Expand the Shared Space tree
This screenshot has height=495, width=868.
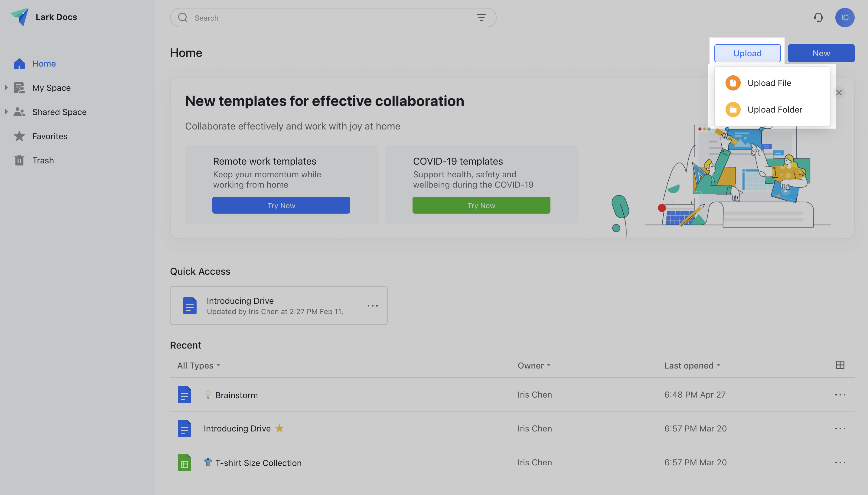click(x=6, y=112)
